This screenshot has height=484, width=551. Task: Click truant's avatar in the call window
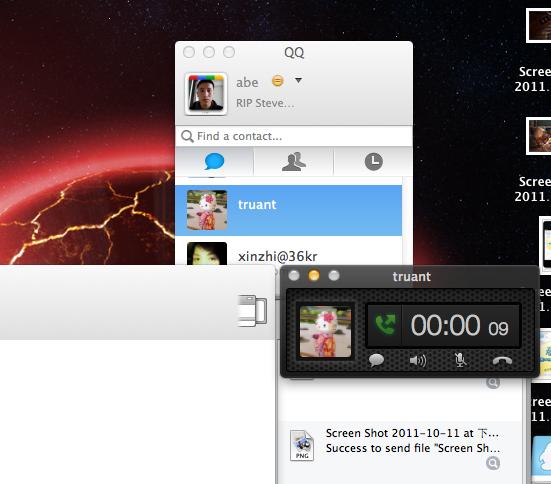325,331
